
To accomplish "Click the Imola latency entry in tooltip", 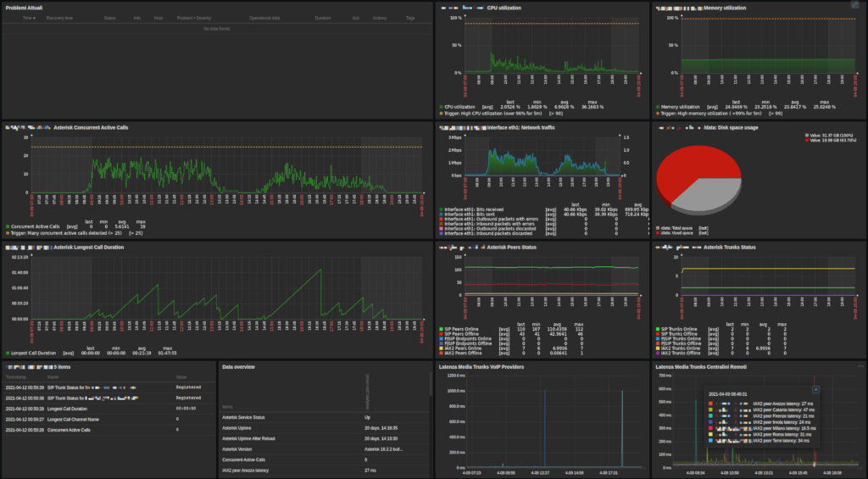I will pos(782,422).
